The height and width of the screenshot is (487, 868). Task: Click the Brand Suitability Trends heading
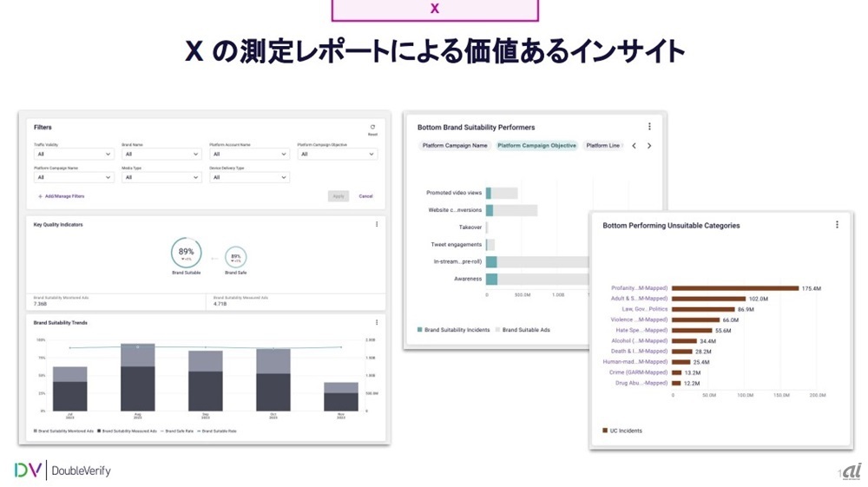[61, 323]
